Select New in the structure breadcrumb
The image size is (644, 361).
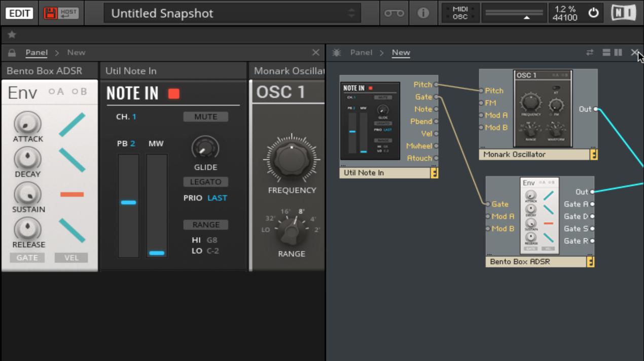pos(401,52)
